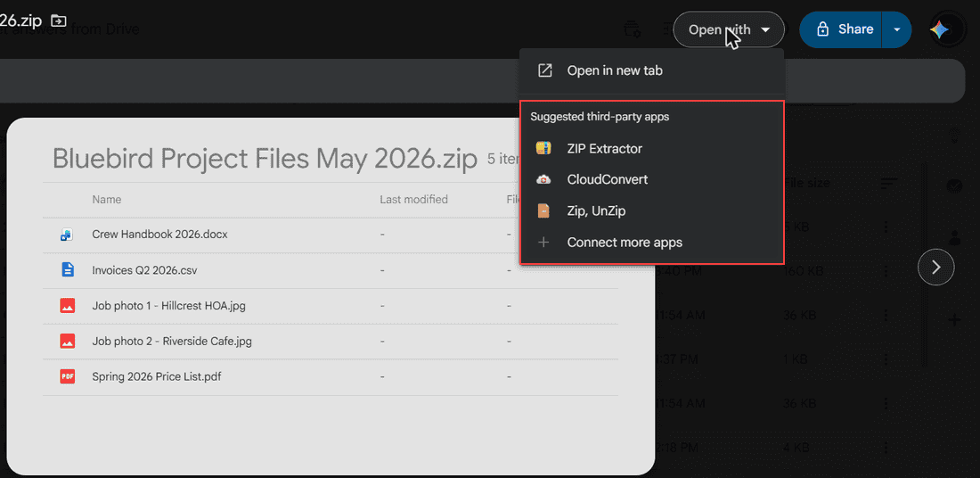The width and height of the screenshot is (980, 478).
Task: Click the ZIP Extractor app icon
Action: pyautogui.click(x=543, y=148)
